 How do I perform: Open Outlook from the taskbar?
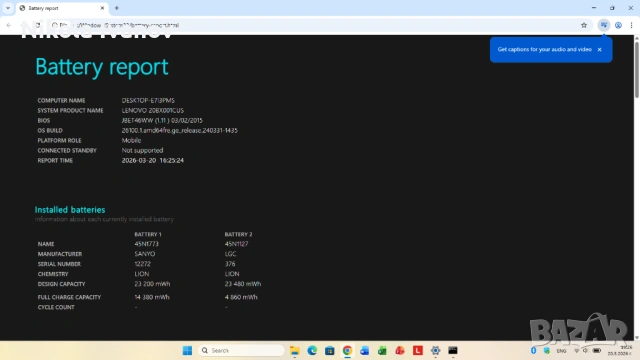pos(364,351)
